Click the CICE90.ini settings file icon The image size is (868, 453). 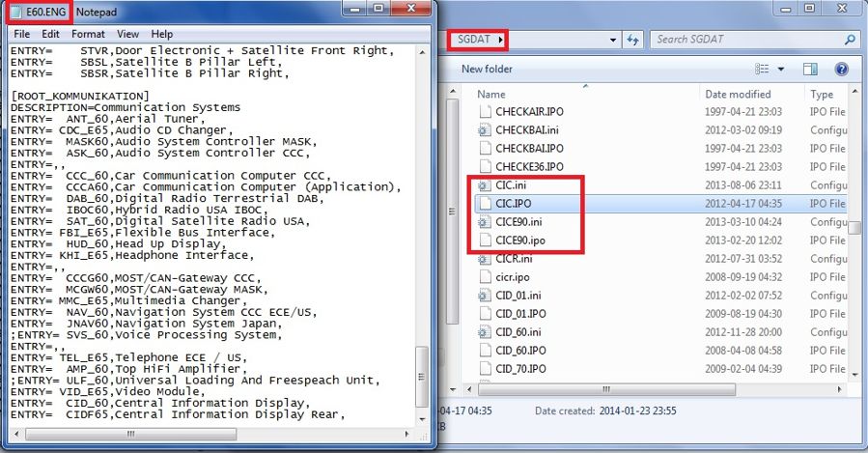[486, 222]
